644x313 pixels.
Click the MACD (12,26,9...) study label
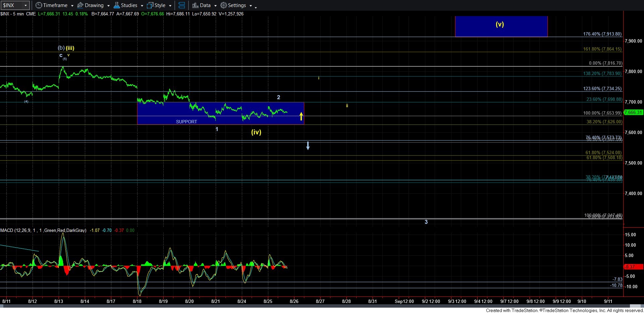[43, 230]
